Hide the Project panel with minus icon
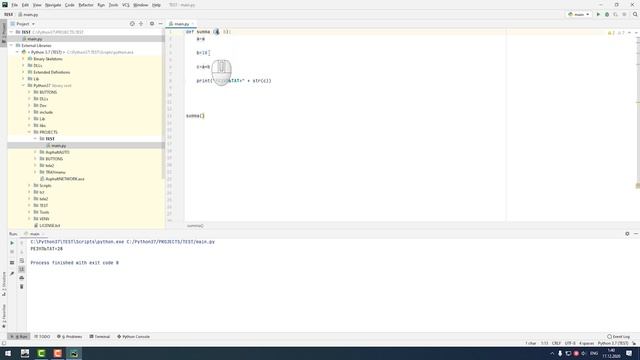640x360 pixels. point(160,24)
